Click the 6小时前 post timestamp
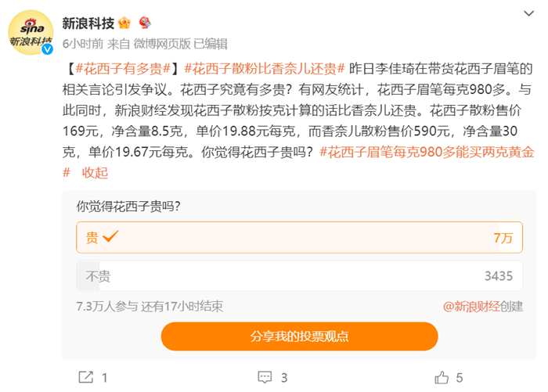The image size is (548, 392). 81,43
